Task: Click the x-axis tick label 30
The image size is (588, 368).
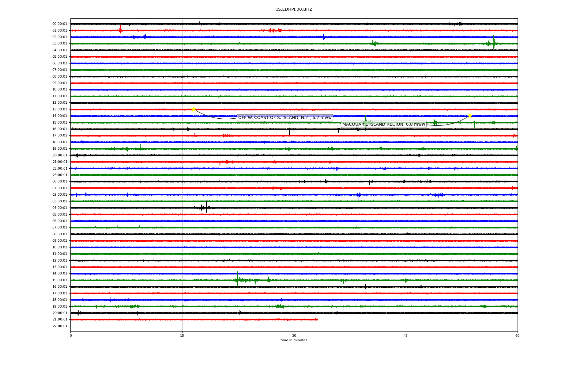Action: point(294,335)
